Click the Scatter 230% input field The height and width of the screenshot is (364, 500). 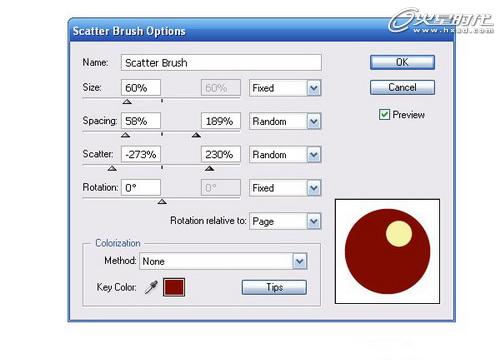click(x=221, y=154)
